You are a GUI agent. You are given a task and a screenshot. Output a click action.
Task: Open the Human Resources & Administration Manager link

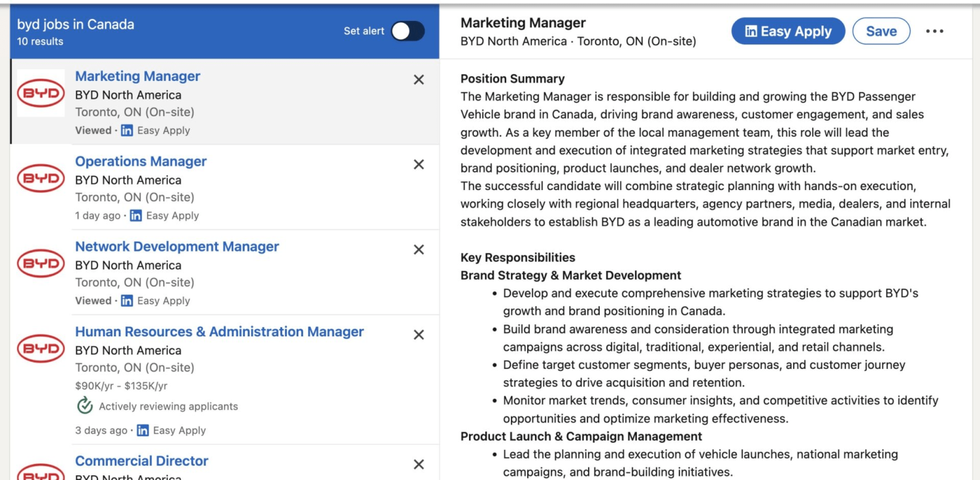(x=220, y=332)
